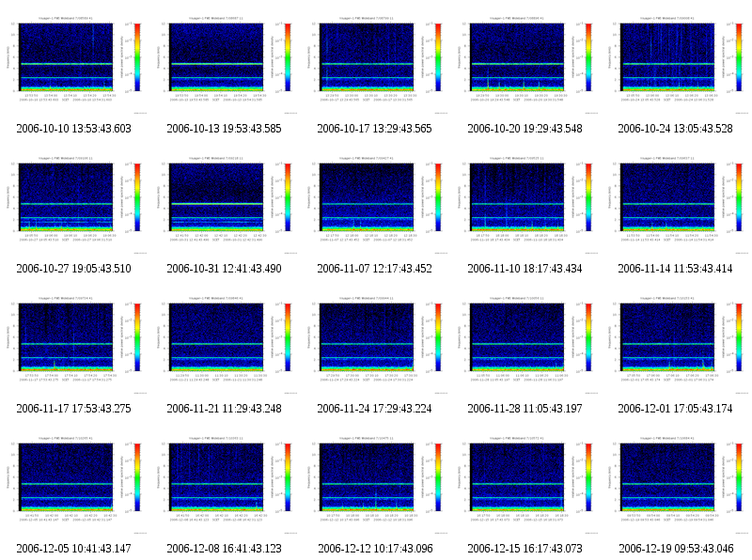The height and width of the screenshot is (560, 752).
Task: Select the wideband plot above 2006-11-21 11:29:43.248
Action: pyautogui.click(x=227, y=344)
